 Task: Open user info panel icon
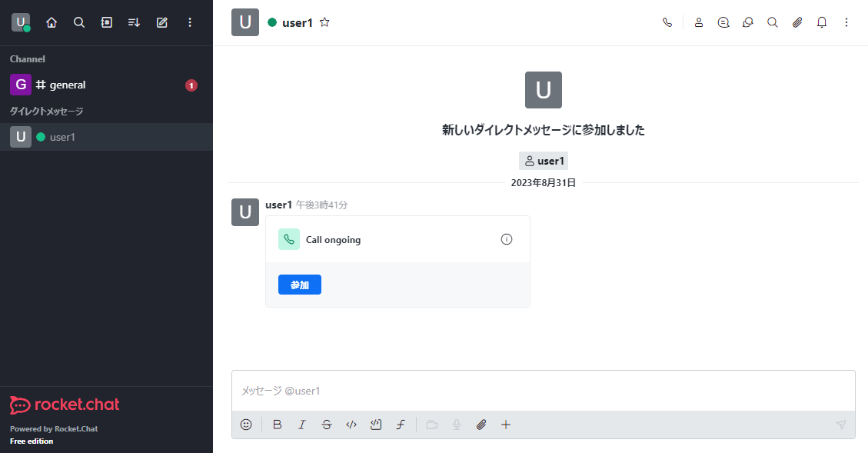coord(699,22)
